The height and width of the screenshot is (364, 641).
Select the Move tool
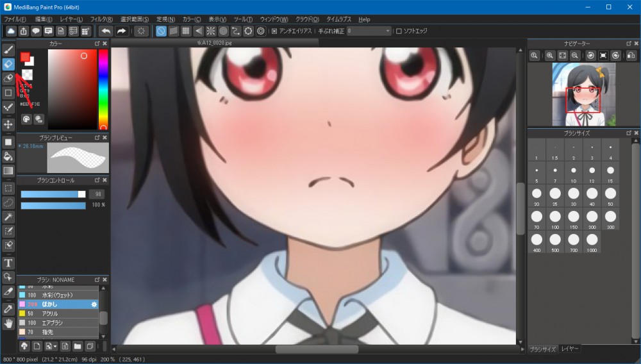pos(8,124)
